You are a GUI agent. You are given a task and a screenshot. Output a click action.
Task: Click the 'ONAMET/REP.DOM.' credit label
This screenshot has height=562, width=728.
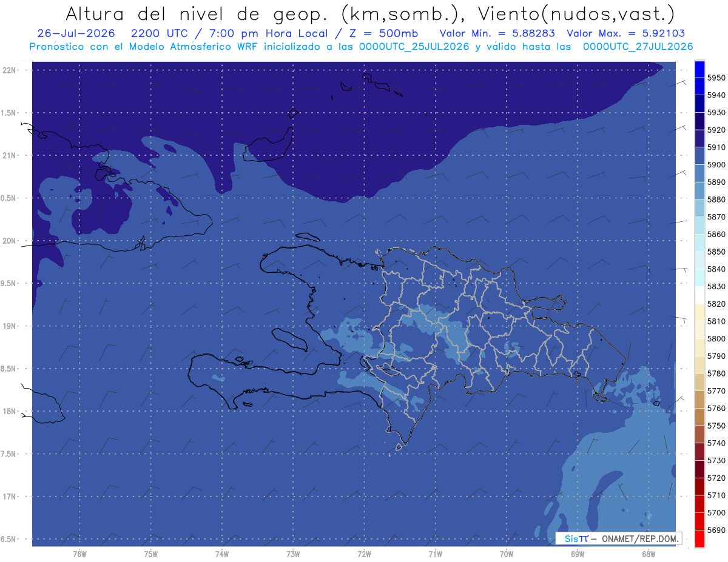tap(640, 538)
